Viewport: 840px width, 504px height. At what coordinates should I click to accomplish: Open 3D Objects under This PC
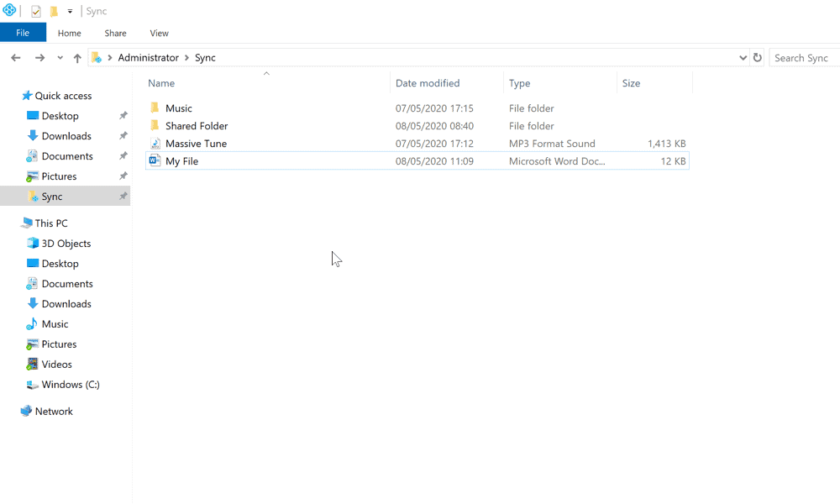point(66,244)
